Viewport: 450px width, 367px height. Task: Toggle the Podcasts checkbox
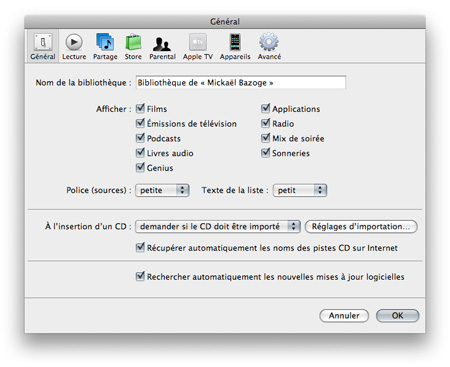(x=140, y=138)
